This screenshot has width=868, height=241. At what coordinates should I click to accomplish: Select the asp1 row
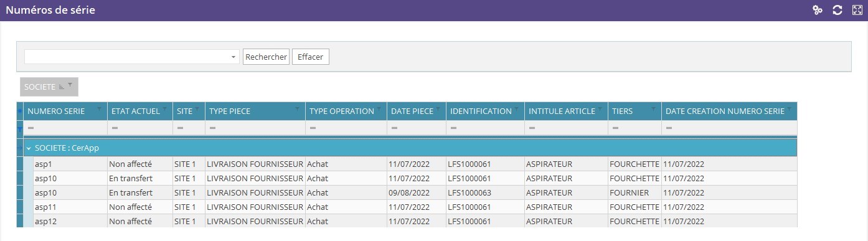410,164
